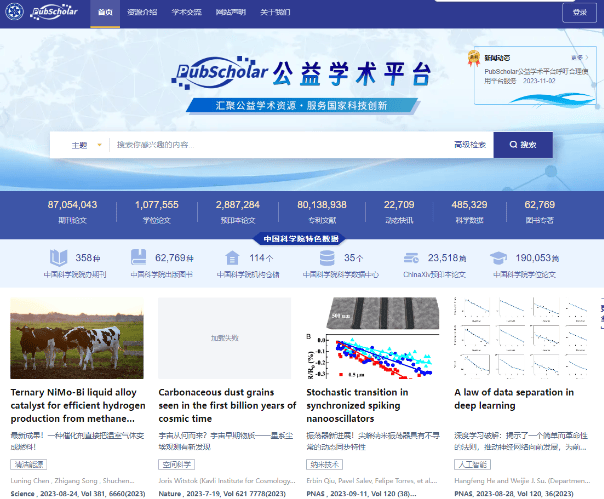Screen dimensions: 604x499
Task: Open the 学术交流 navigation tab
Action: pyautogui.click(x=189, y=12)
